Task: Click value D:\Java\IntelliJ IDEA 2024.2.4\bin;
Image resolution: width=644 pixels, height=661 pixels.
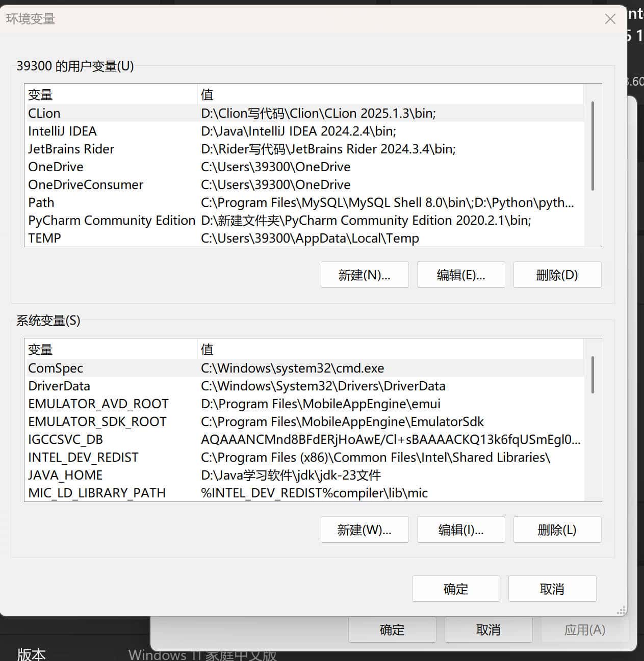Action: click(x=298, y=131)
